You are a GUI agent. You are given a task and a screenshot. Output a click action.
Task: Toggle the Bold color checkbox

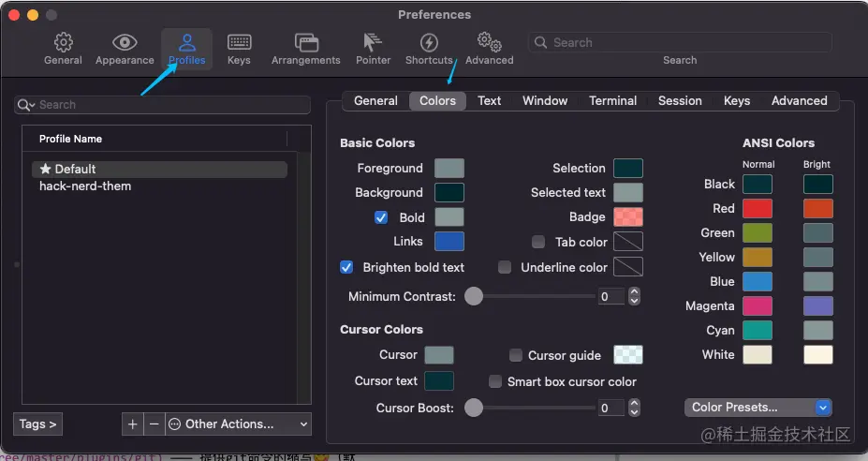(381, 217)
